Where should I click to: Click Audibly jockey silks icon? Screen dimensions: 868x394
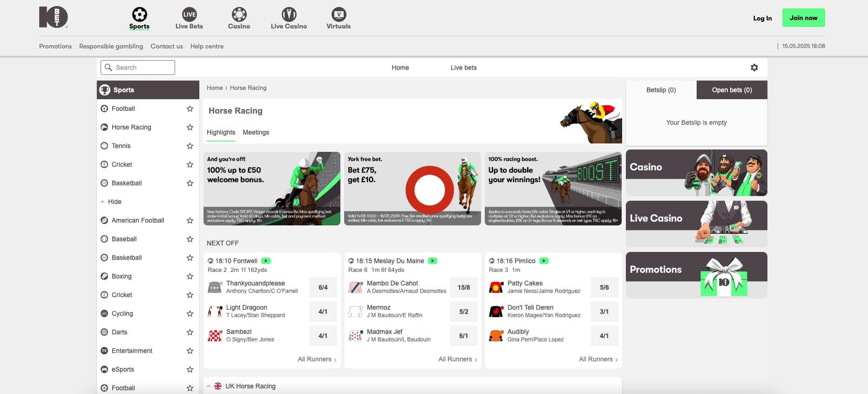(496, 336)
